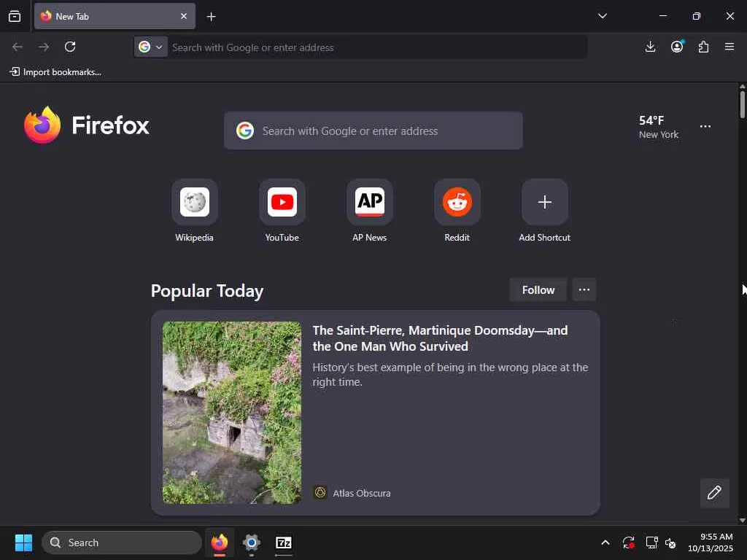The width and height of the screenshot is (747, 560).
Task: Click Import bookmarks in the bookmarks bar
Action: click(x=55, y=72)
